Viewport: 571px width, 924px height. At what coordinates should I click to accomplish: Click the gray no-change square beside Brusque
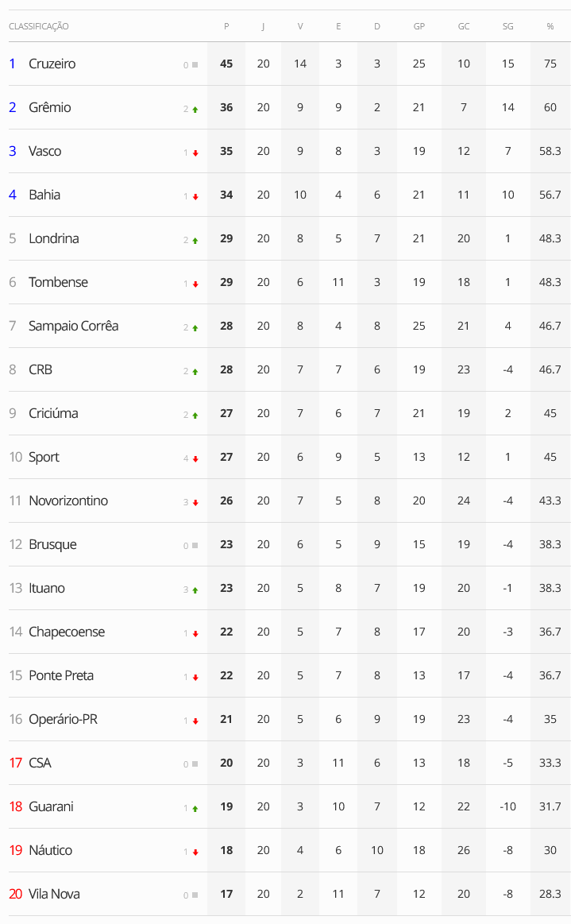(x=195, y=546)
